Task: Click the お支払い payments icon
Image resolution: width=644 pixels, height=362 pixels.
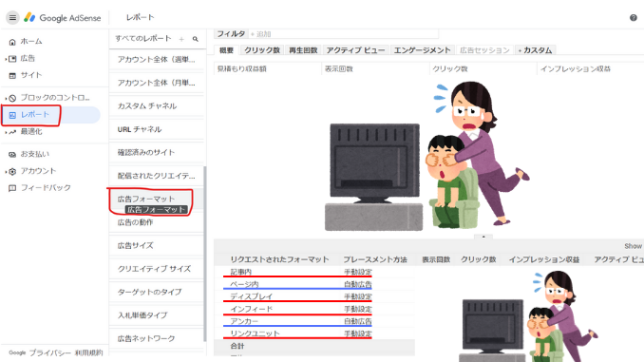Action: coord(12,155)
